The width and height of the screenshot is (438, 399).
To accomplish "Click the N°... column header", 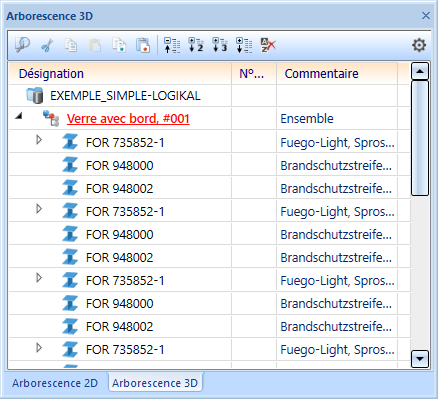I will tap(254, 73).
